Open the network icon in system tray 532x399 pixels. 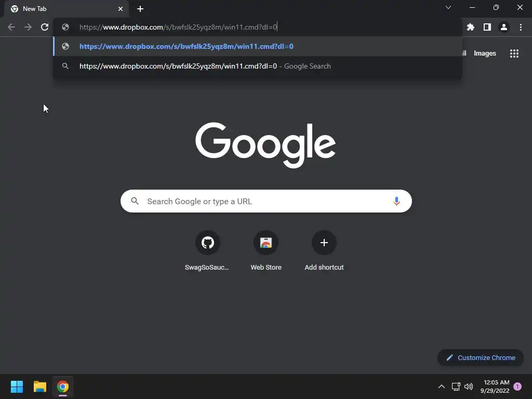456,387
